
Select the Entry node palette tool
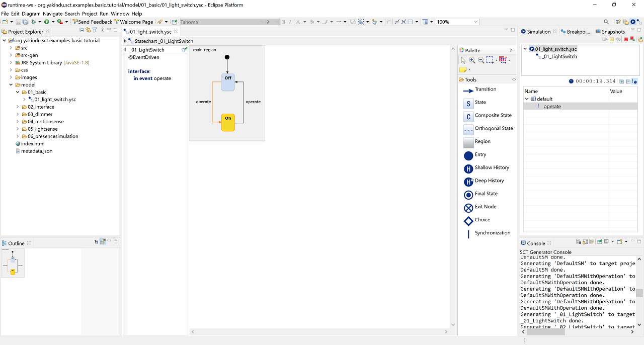click(x=474, y=155)
